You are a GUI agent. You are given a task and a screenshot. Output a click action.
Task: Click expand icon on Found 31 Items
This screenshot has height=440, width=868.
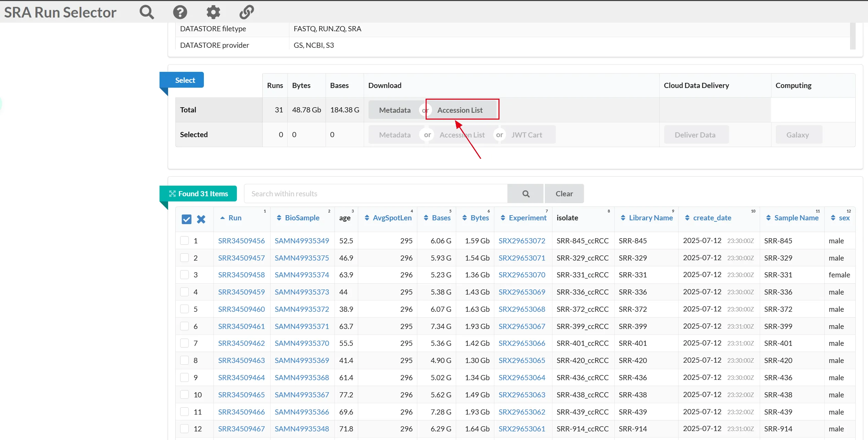click(x=172, y=194)
